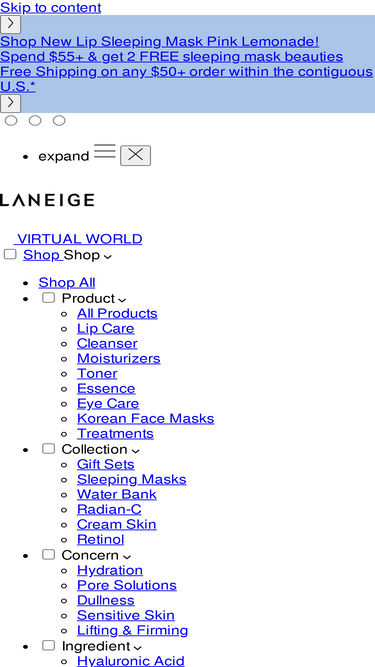Toggle the Collection checkbox

point(48,448)
